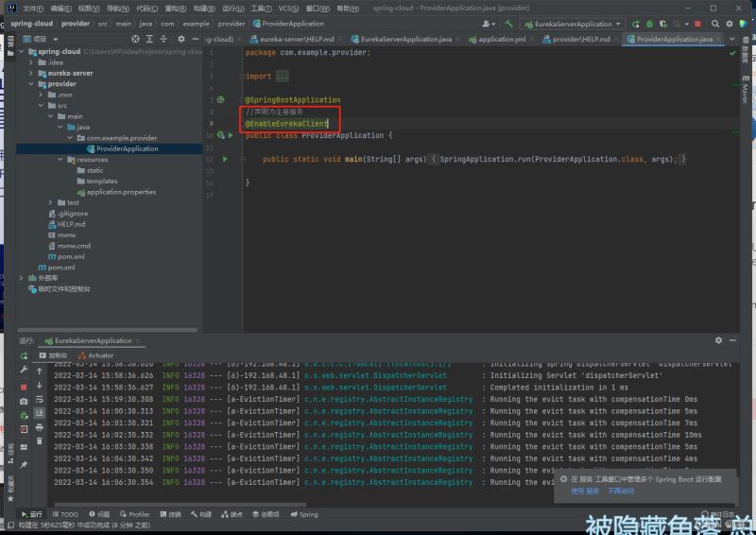Click the run gutter arrow beside main method
Image resolution: width=756 pixels, height=535 pixels.
[x=225, y=160]
